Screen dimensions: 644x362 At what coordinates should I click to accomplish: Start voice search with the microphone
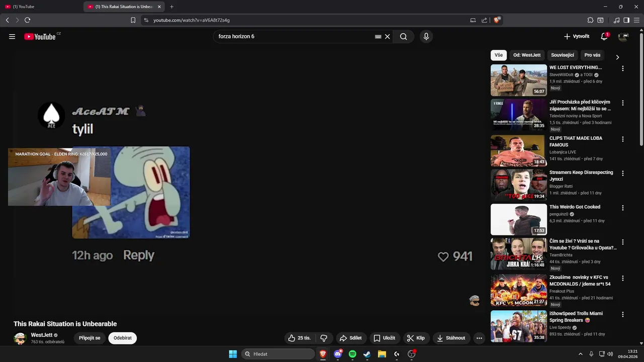pyautogui.click(x=426, y=37)
